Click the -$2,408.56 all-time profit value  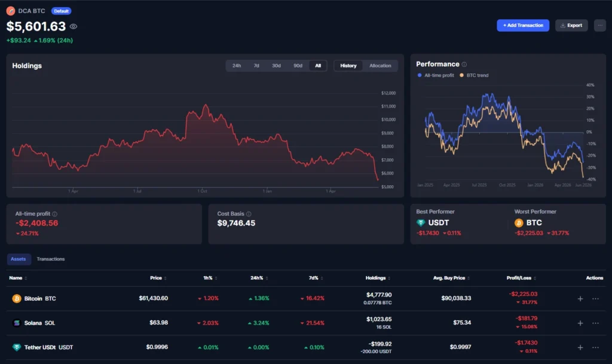[36, 223]
